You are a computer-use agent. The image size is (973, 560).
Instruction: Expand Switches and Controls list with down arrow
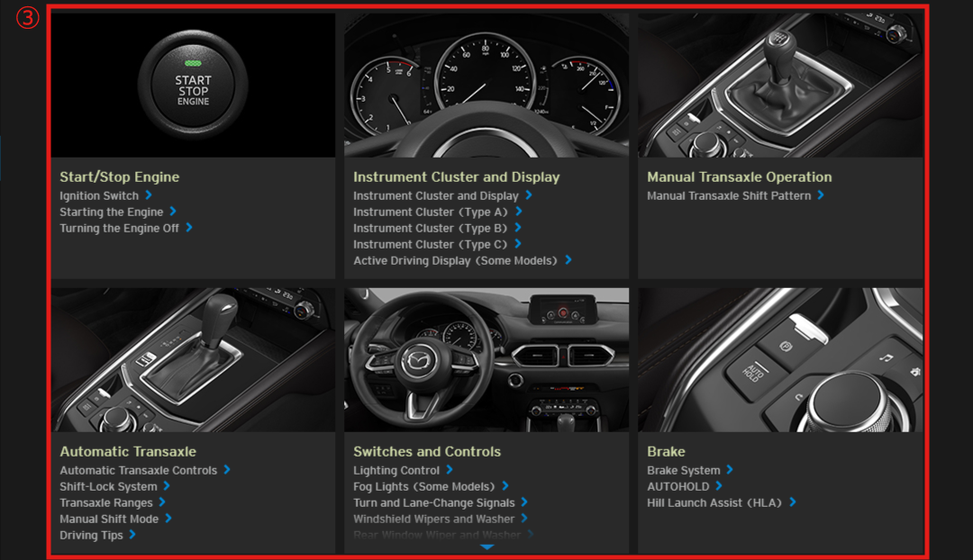point(486,546)
